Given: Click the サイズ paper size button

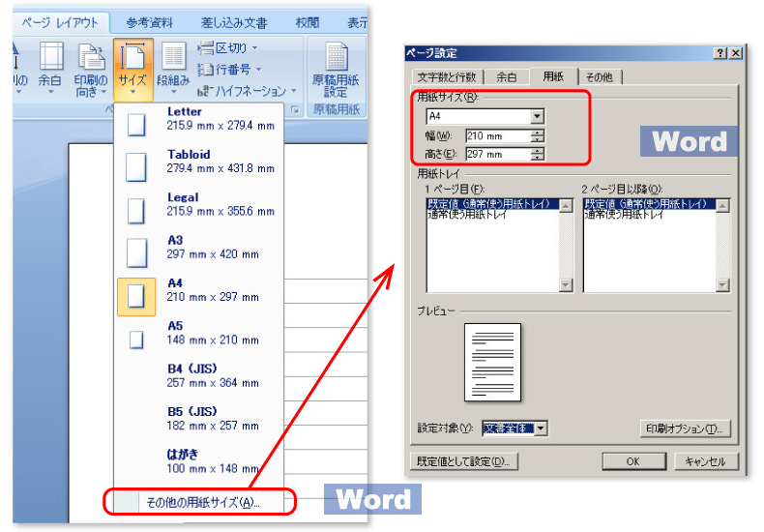Looking at the screenshot, I should 133,70.
